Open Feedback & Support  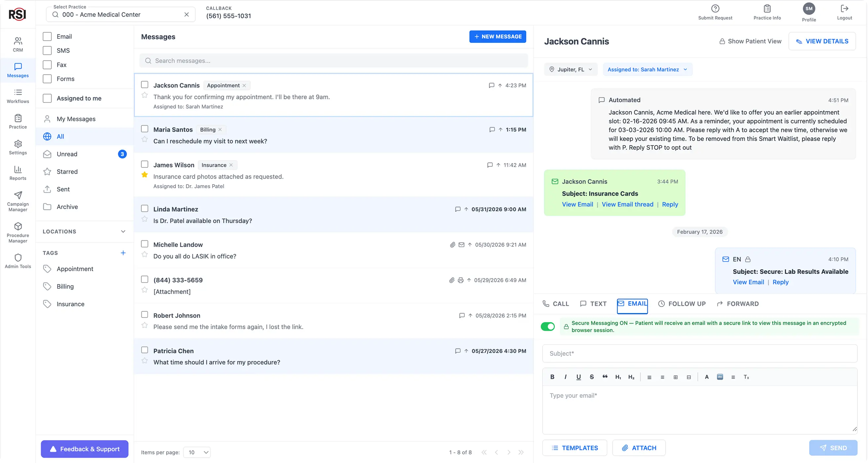[85, 449]
